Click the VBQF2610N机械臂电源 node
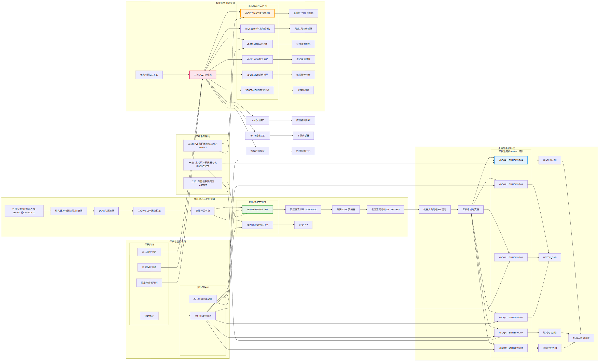The height and width of the screenshot is (364, 603). [x=257, y=90]
